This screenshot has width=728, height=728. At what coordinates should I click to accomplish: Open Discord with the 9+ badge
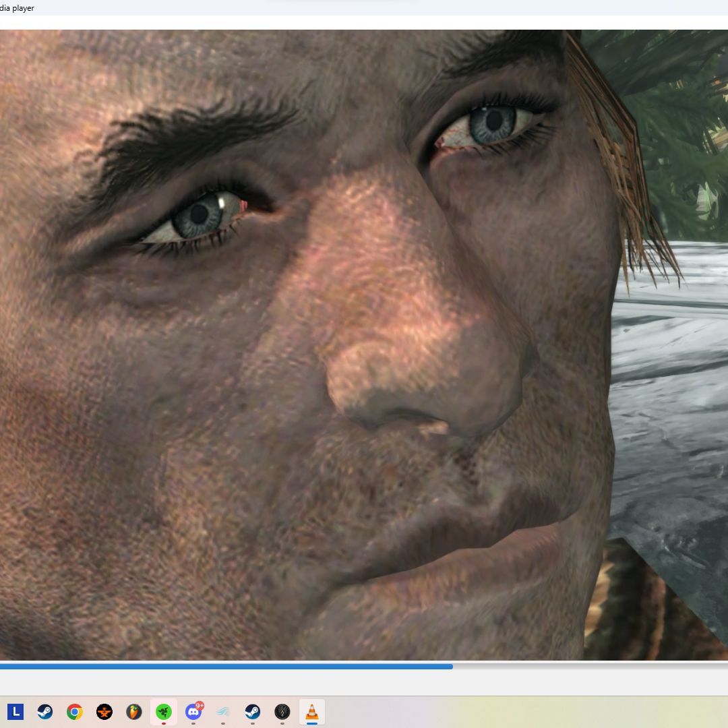pos(193,711)
